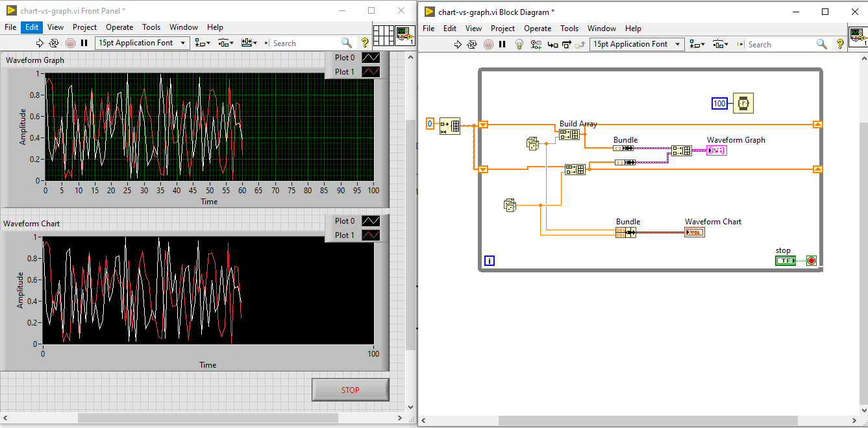Click the Build Array node on the block diagram
Screen dimensions: 868x428
pos(569,134)
